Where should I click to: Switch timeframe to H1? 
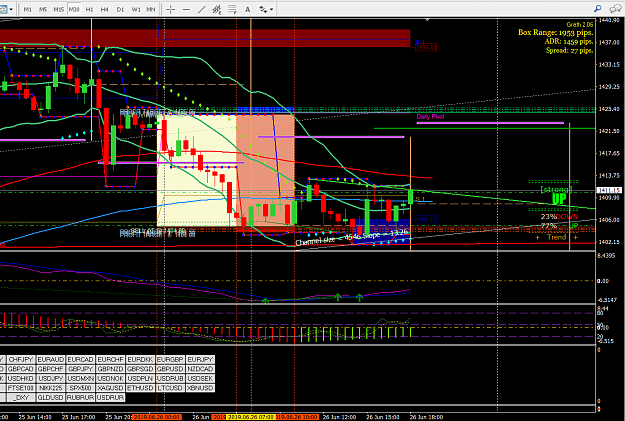[x=89, y=9]
